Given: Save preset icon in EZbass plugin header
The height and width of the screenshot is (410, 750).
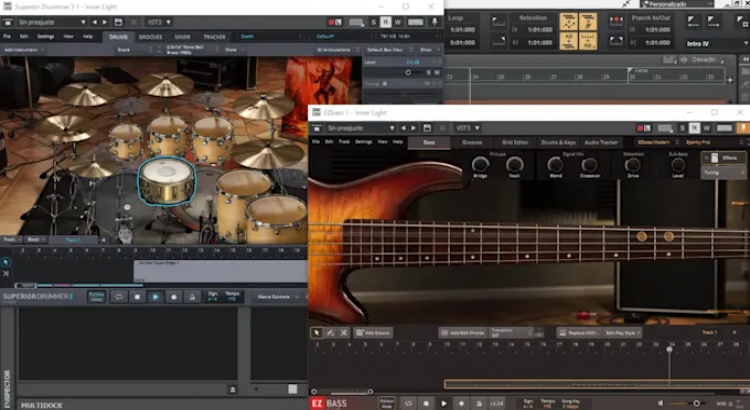Looking at the screenshot, I should point(427,128).
